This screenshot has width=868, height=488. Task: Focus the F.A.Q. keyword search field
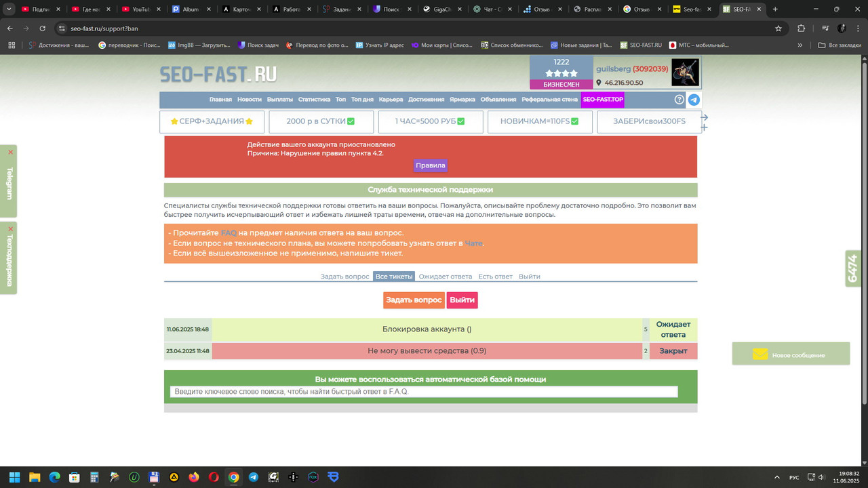click(424, 392)
